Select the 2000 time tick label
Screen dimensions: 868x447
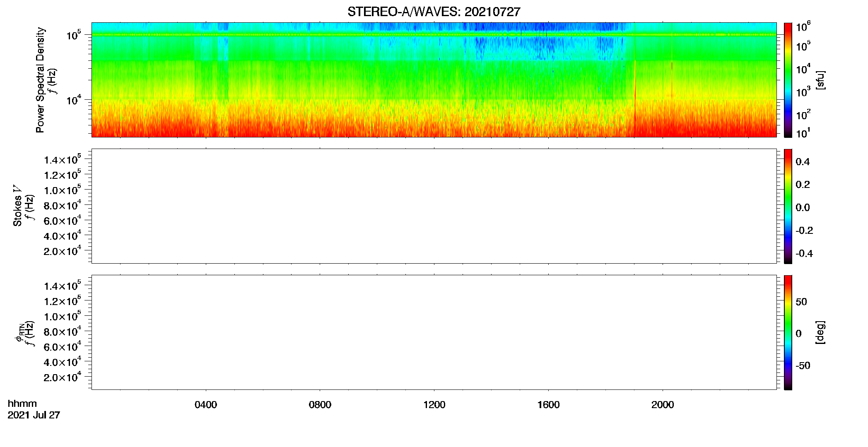[663, 405]
